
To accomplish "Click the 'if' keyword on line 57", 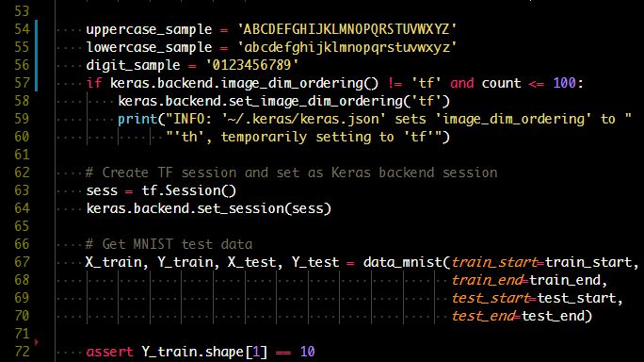I will 94,83.
